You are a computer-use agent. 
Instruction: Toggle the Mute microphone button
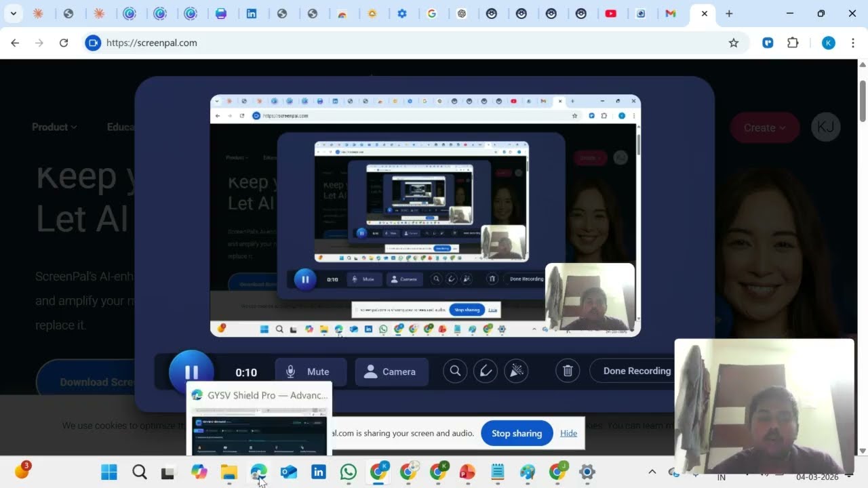311,371
